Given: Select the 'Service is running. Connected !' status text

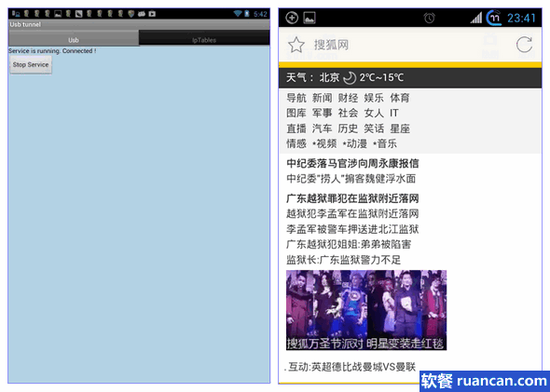Looking at the screenshot, I should pyautogui.click(x=52, y=51).
